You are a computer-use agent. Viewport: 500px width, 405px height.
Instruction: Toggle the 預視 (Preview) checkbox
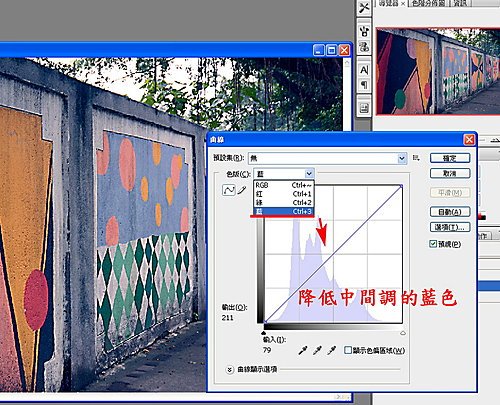point(433,244)
